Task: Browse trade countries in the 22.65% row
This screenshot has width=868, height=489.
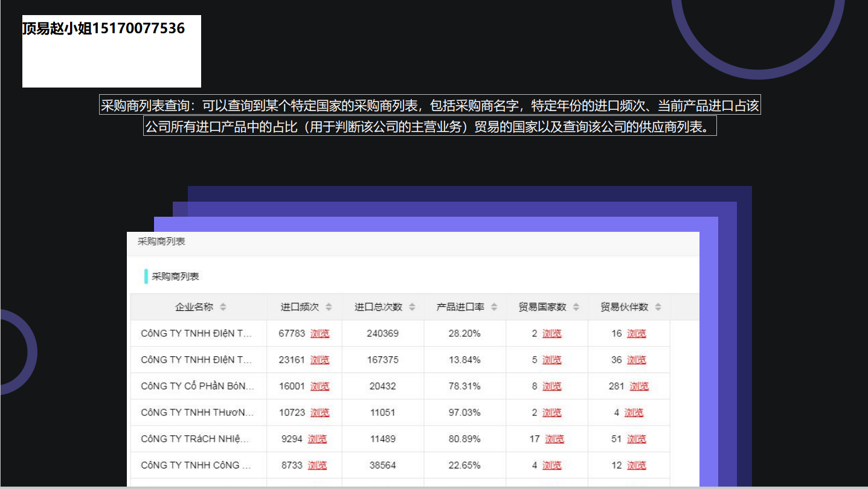Action: tap(551, 465)
